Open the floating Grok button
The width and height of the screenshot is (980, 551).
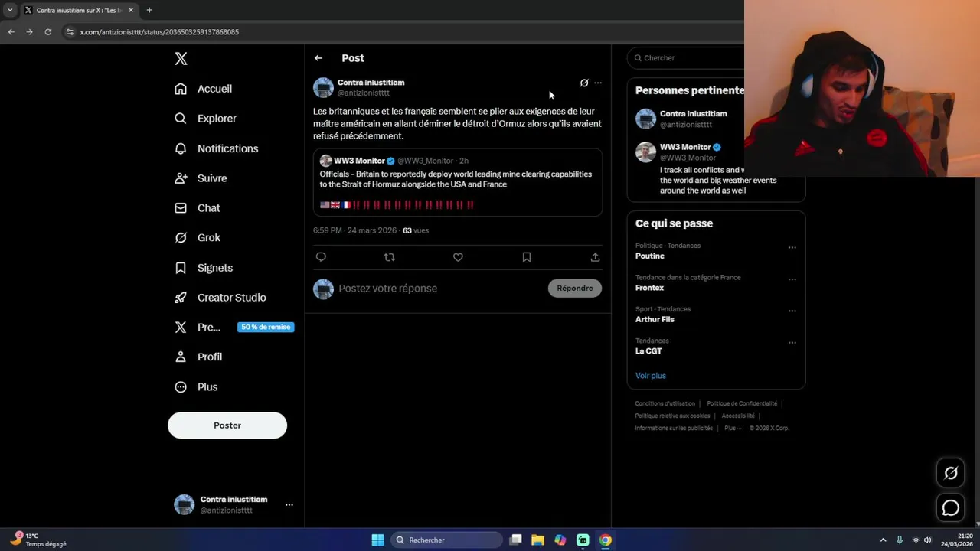(x=951, y=473)
